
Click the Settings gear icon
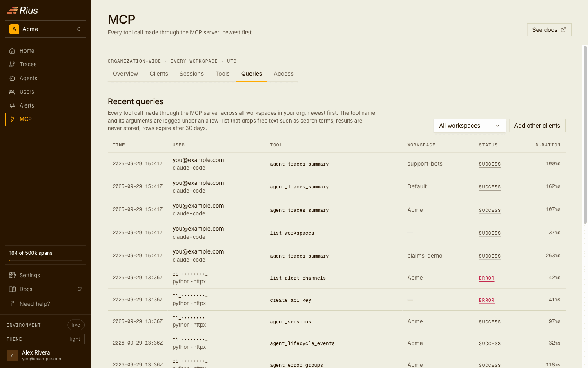coord(12,275)
